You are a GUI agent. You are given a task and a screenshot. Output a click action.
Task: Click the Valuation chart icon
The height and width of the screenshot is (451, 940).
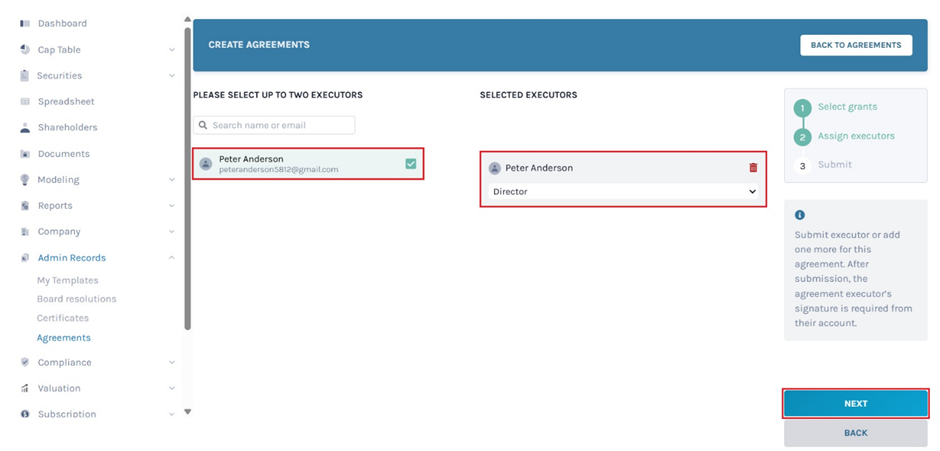(25, 388)
